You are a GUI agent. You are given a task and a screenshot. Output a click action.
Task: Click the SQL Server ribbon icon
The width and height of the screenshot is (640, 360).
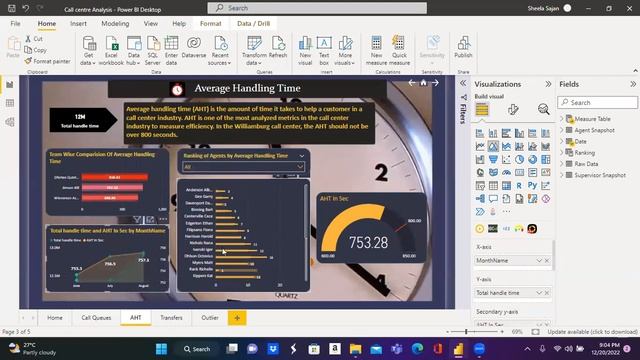pos(153,51)
